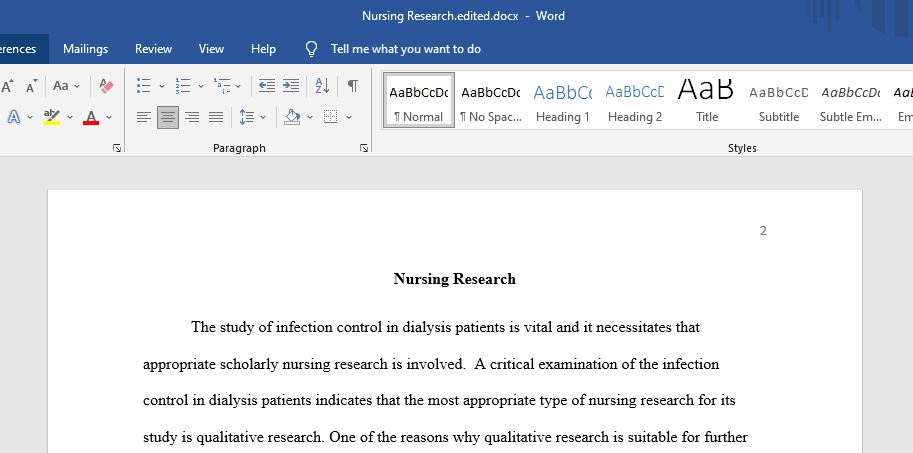The image size is (913, 453).
Task: Open the Text Effects dropdown arrow
Action: [x=30, y=117]
